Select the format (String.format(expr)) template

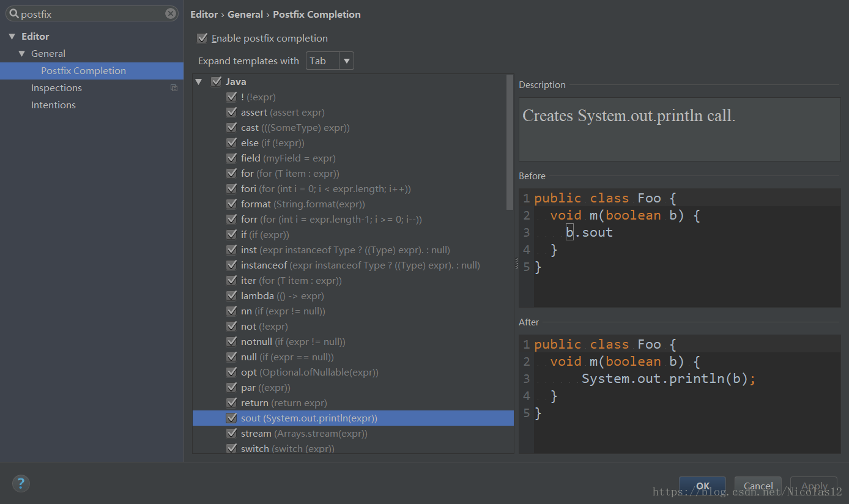pyautogui.click(x=353, y=204)
